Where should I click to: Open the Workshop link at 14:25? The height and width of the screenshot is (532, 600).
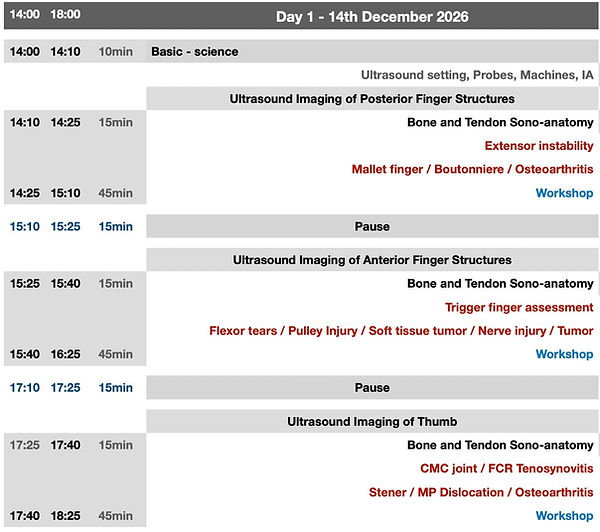(564, 193)
